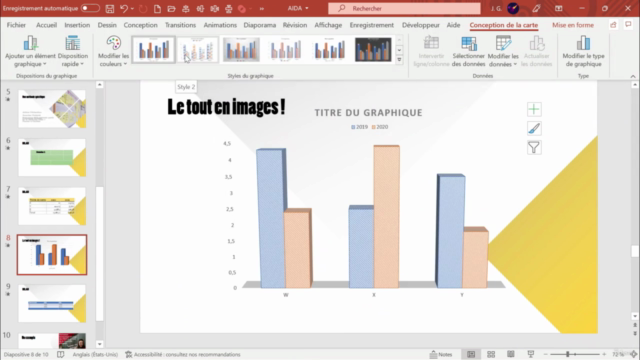
Task: Click slide panel scroll-down arrow
Action: tap(100, 344)
